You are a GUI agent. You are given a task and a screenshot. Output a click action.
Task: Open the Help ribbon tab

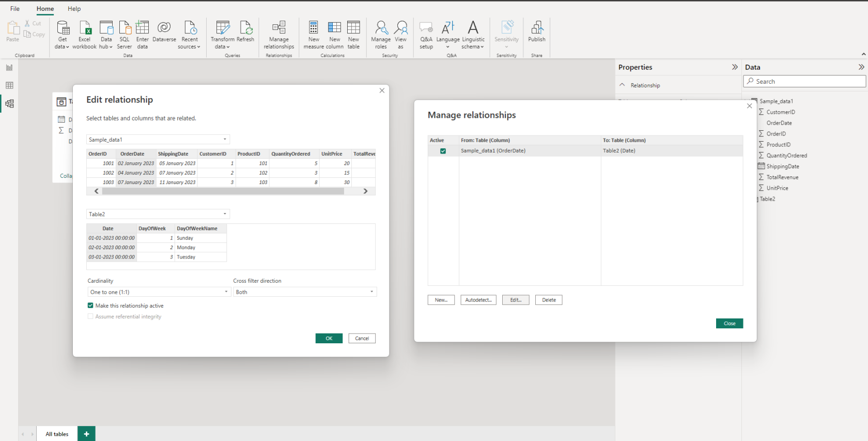(x=74, y=9)
